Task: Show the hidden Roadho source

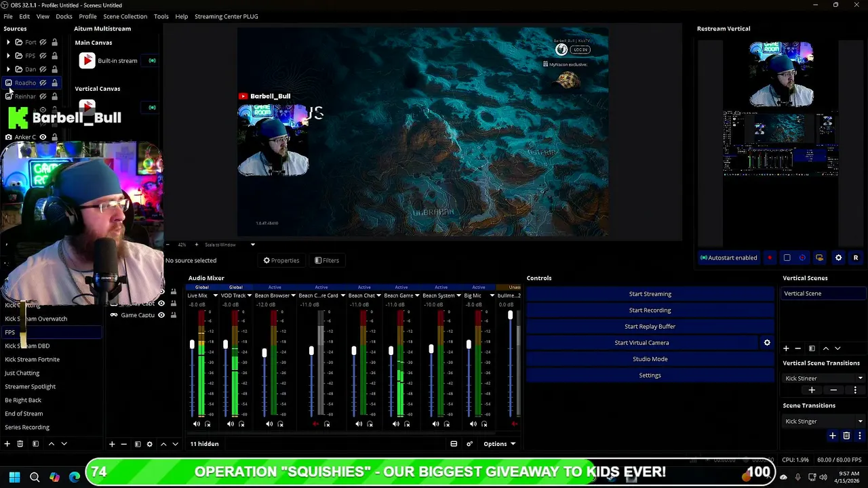Action: (x=43, y=83)
